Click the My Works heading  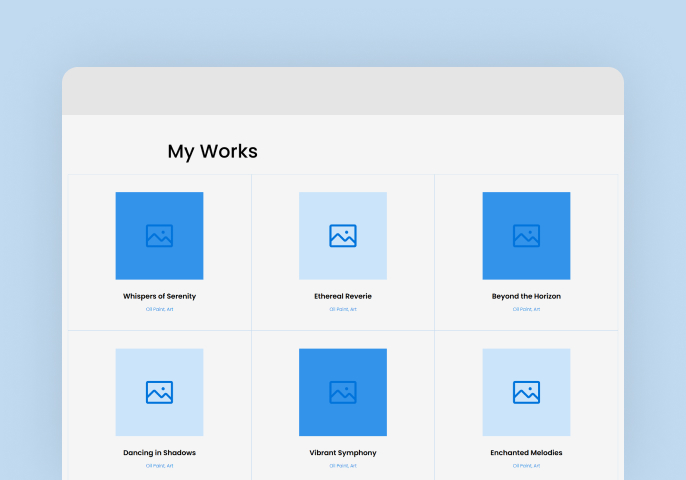pos(213,151)
